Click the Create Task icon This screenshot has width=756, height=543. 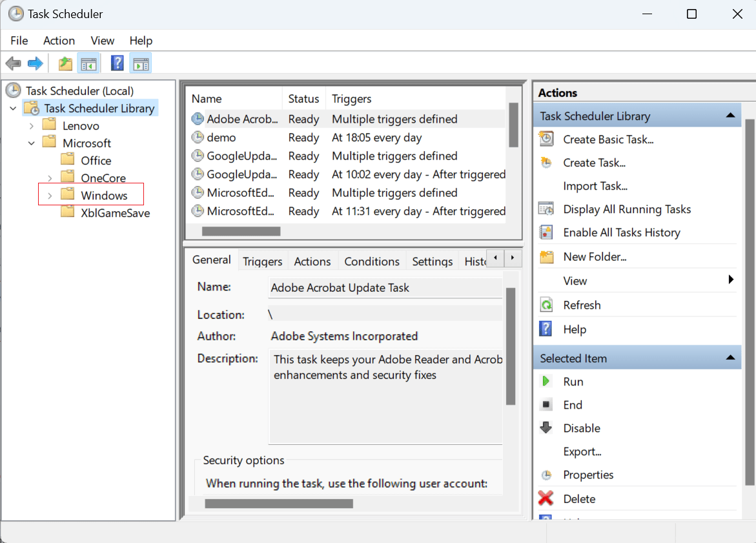pos(546,162)
